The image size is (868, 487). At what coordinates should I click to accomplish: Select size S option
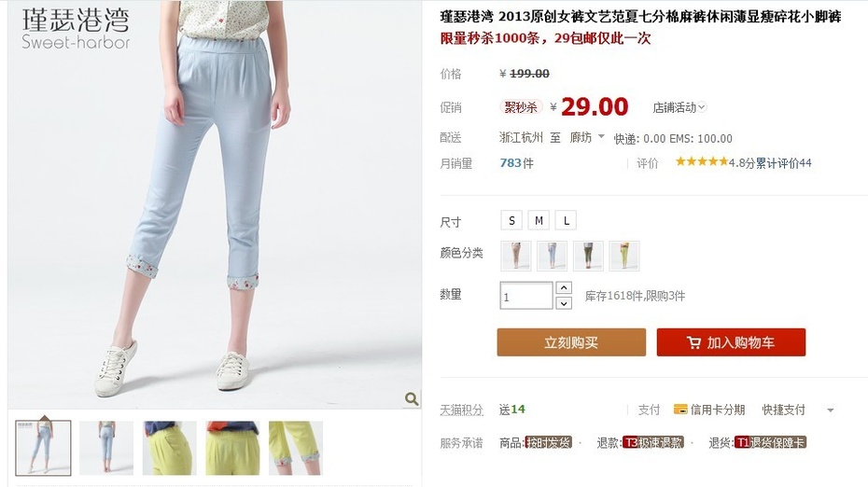point(511,220)
